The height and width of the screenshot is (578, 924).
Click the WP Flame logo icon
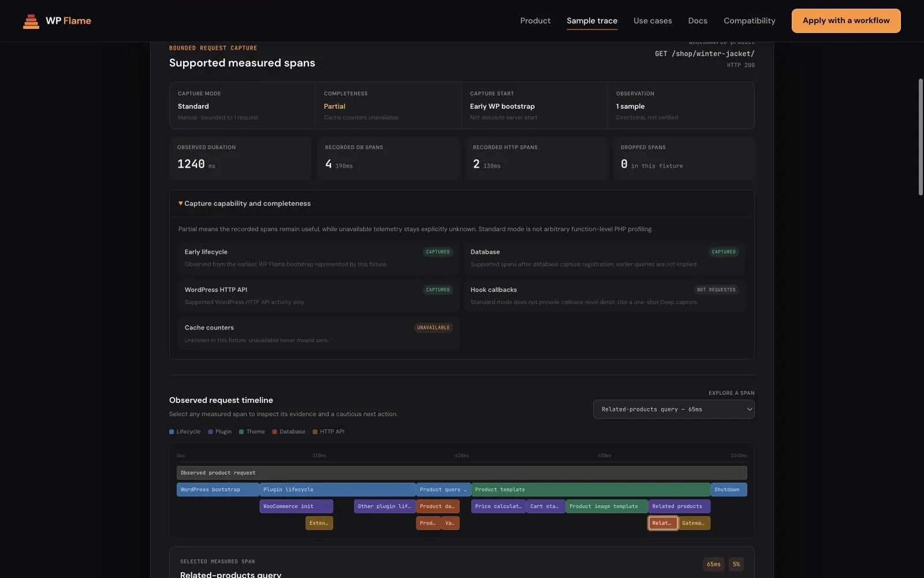31,21
